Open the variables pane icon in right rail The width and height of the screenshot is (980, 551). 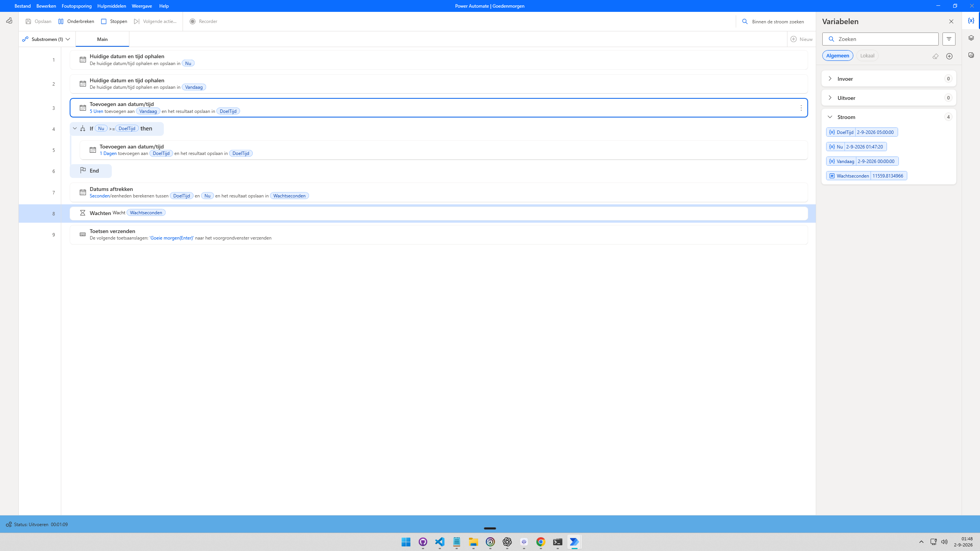pos(971,21)
